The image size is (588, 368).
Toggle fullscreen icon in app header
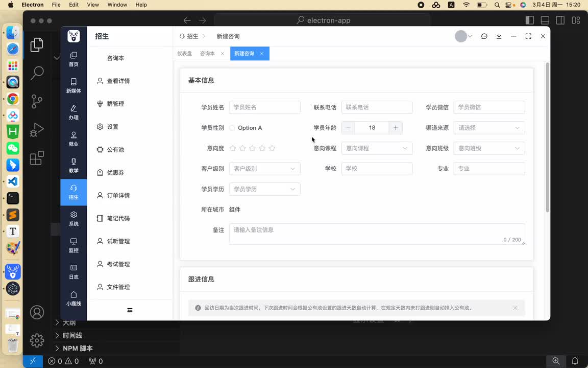tap(528, 36)
